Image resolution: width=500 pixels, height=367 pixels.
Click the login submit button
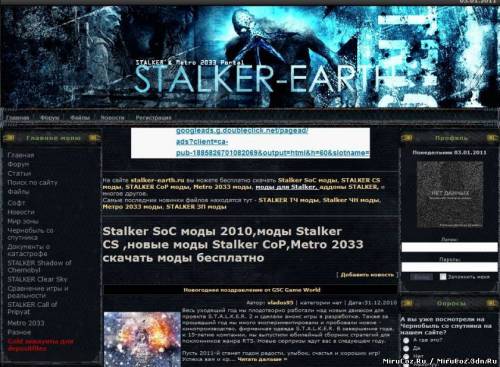coord(422,277)
